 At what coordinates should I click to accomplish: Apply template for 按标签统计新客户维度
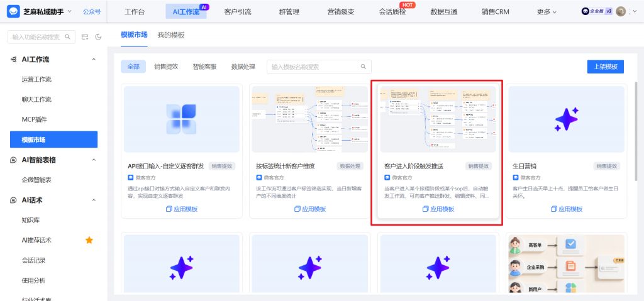[310, 209]
